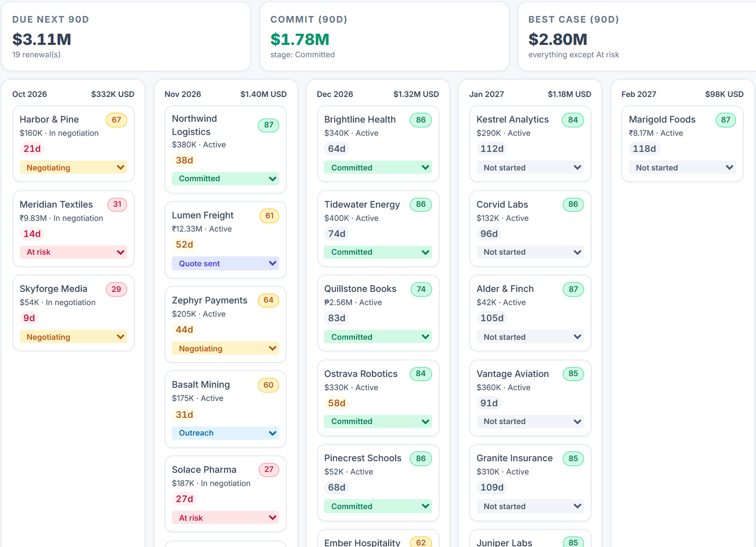Click Solace Pharma health score 27
Screen dimensions: 756x547
269,470
